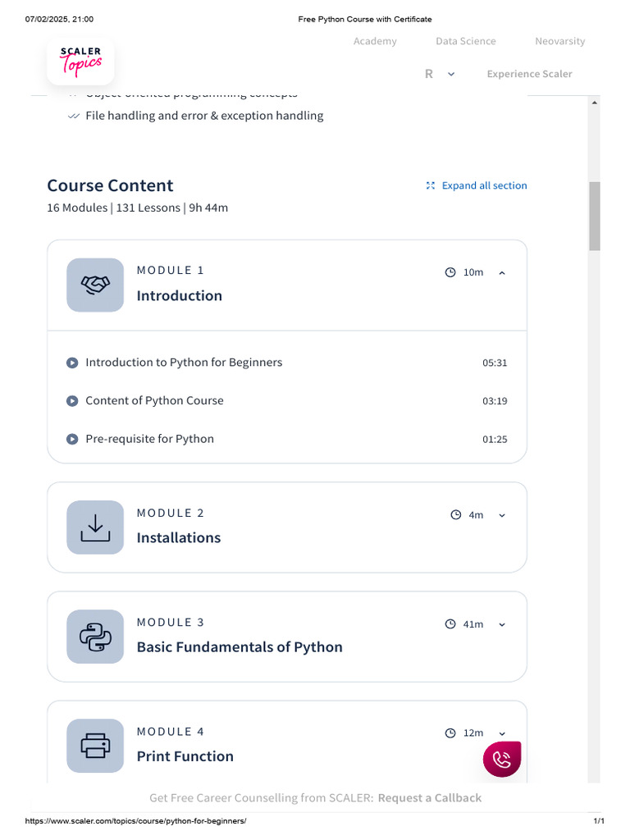Image resolution: width=630 pixels, height=840 pixels.
Task: Go to the Data Science menu
Action: pyautogui.click(x=466, y=41)
